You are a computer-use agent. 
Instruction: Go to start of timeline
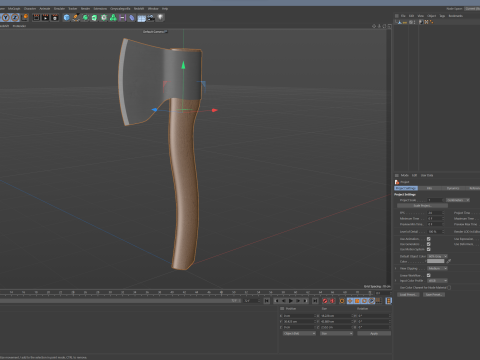point(266,301)
